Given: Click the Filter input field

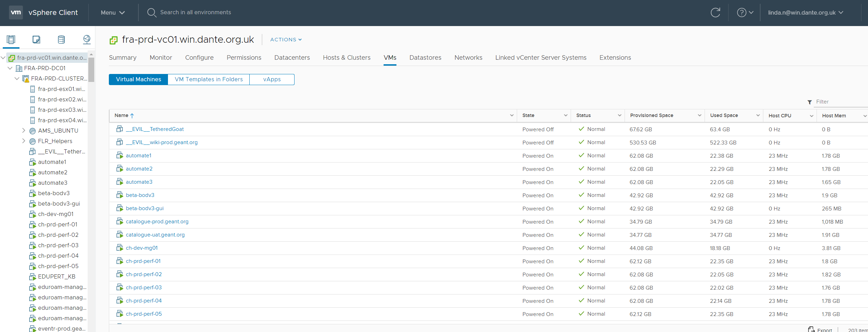Looking at the screenshot, I should (841, 102).
